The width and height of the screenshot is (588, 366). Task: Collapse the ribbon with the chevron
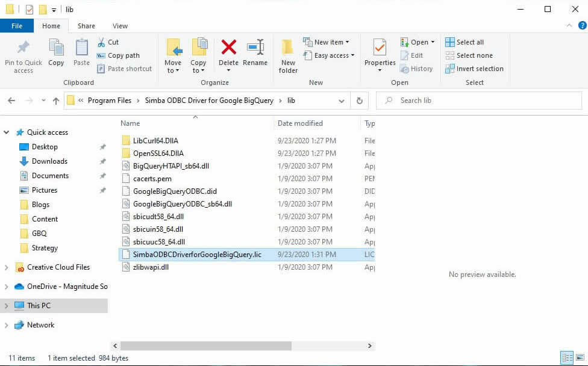pyautogui.click(x=569, y=25)
